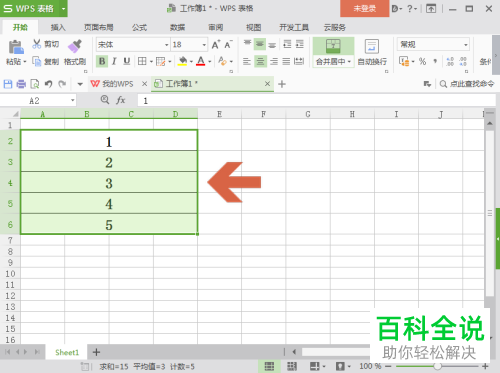Click the increase decimal places icon

pos(450,61)
